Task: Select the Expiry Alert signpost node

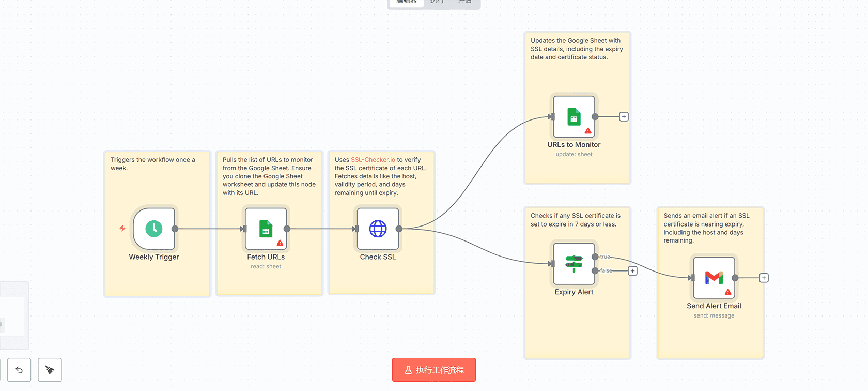Action: point(574,264)
